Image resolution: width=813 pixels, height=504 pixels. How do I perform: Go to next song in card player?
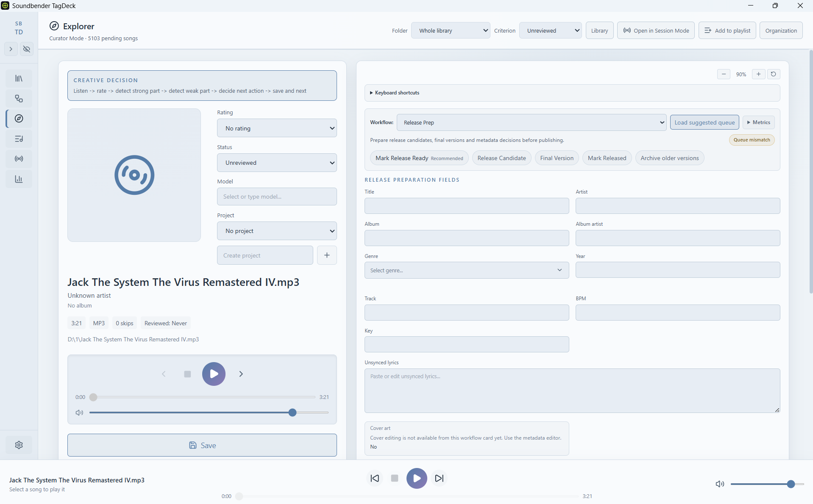241,374
